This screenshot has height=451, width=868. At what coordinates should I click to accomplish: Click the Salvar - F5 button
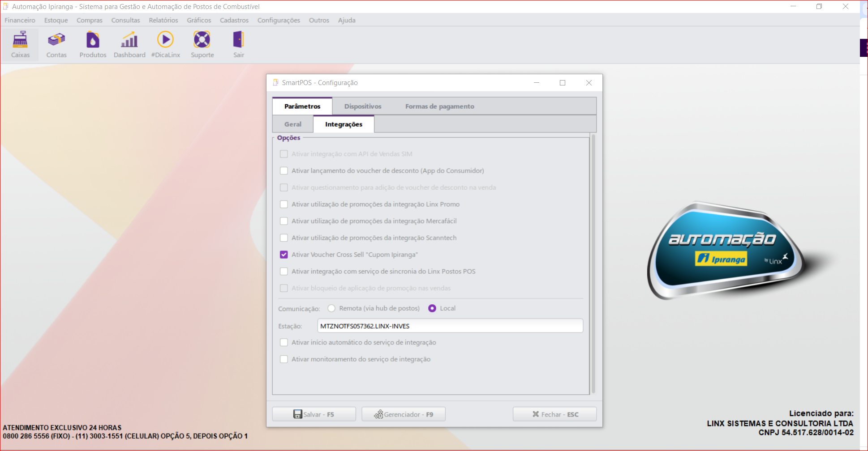314,414
